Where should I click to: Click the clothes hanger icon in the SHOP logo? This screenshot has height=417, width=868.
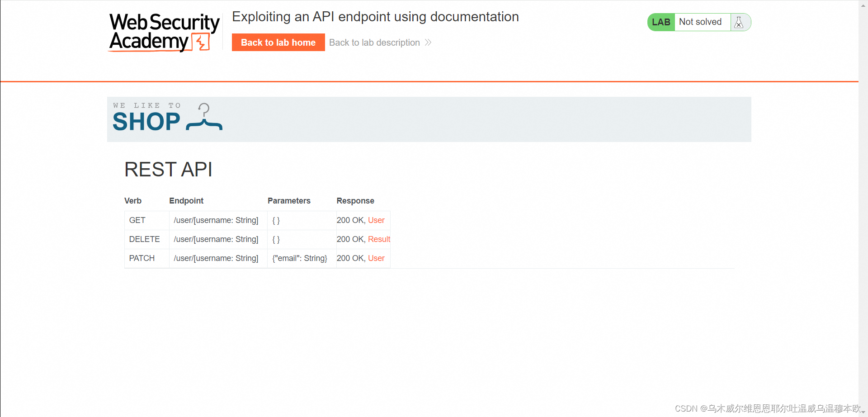(x=203, y=118)
